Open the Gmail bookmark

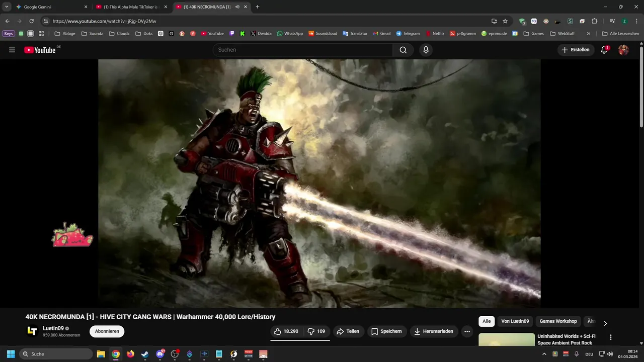point(381,34)
